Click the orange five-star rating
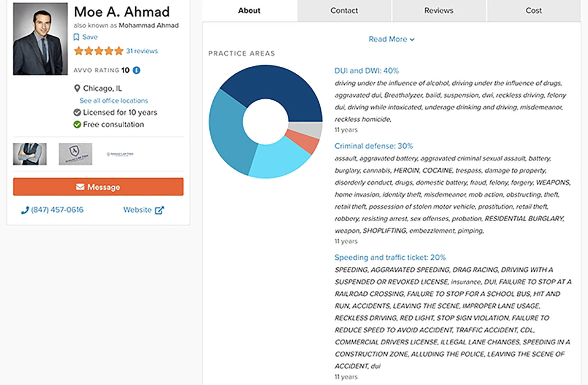 coord(99,51)
